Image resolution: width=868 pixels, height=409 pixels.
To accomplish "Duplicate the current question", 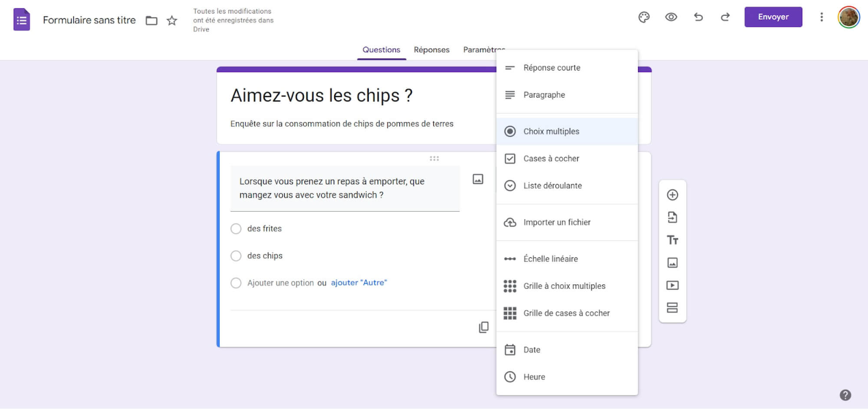I will pos(483,327).
